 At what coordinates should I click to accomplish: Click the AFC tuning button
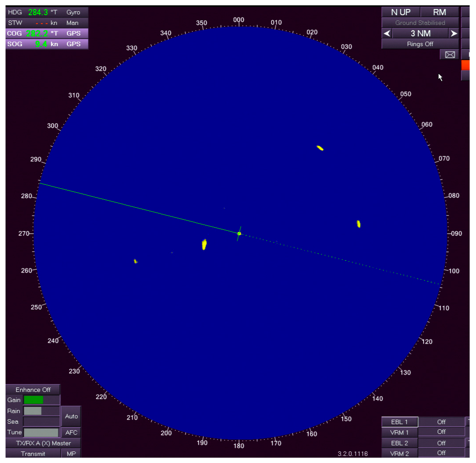71,432
